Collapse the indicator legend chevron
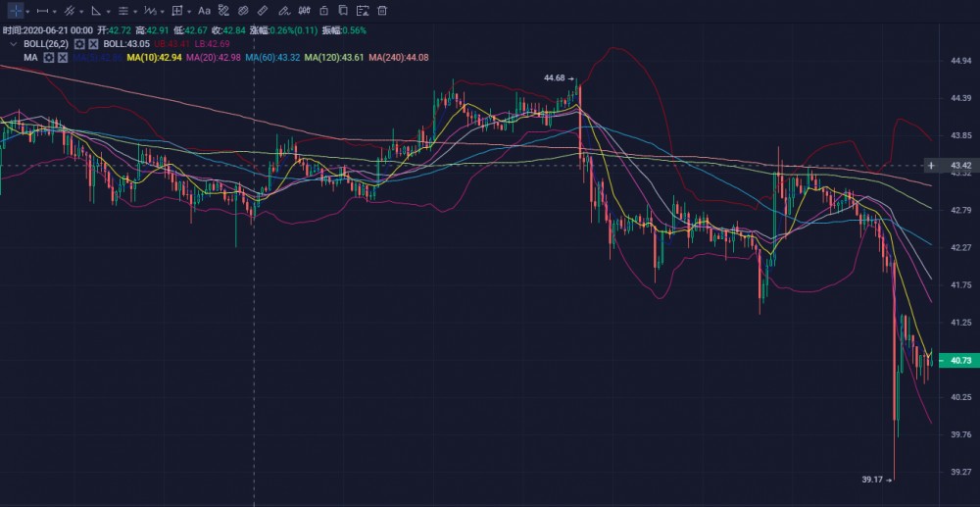The width and height of the screenshot is (980, 507). pos(13,44)
